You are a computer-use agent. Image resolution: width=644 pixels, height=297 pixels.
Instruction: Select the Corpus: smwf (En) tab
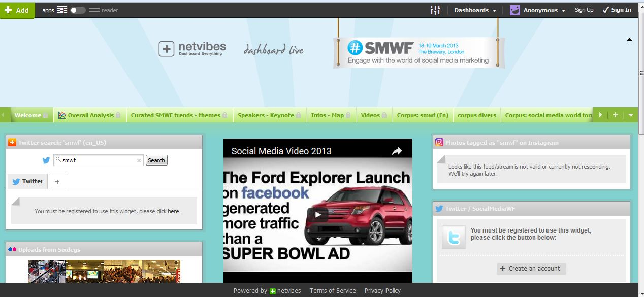[423, 115]
